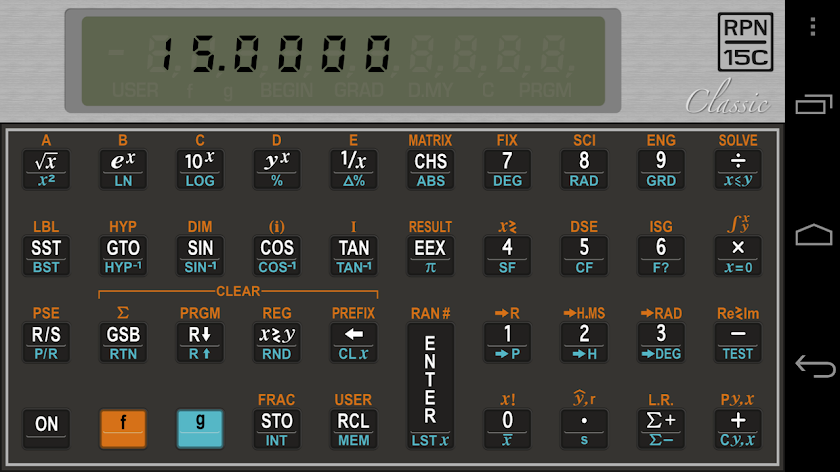The width and height of the screenshot is (840, 472).
Task: Tap the digit 2 key
Action: click(x=584, y=342)
